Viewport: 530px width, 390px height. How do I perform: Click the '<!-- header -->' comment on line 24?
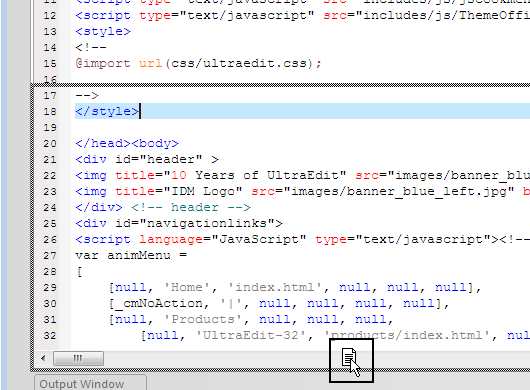coord(191,207)
